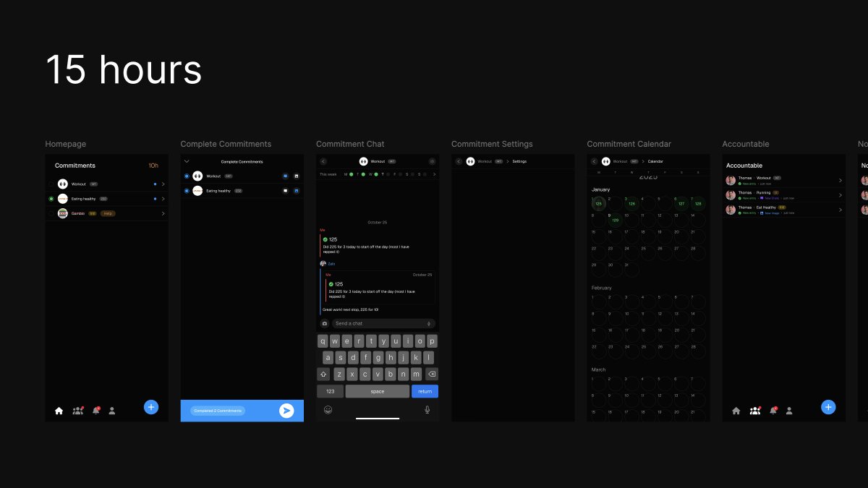Go back from Commitment Calendar screen
The image size is (868, 488).
pos(594,161)
